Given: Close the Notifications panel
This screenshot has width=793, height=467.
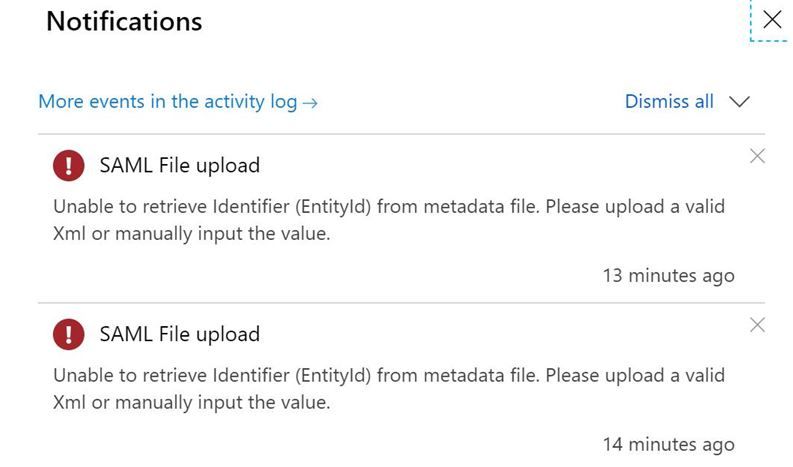Looking at the screenshot, I should tap(772, 20).
